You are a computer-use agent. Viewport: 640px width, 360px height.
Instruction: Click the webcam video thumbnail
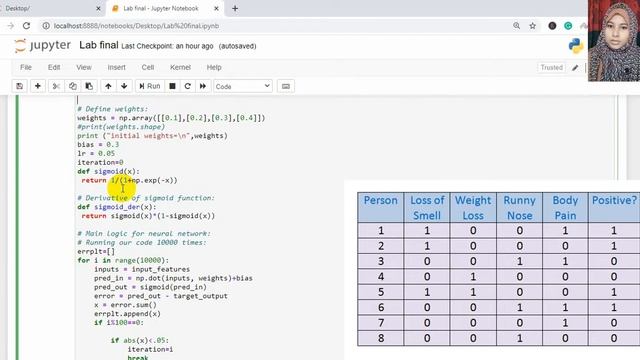(614, 40)
